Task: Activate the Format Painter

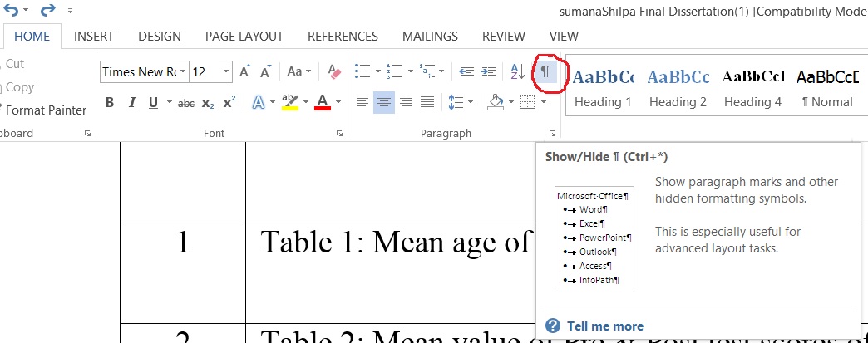Action: (x=44, y=110)
